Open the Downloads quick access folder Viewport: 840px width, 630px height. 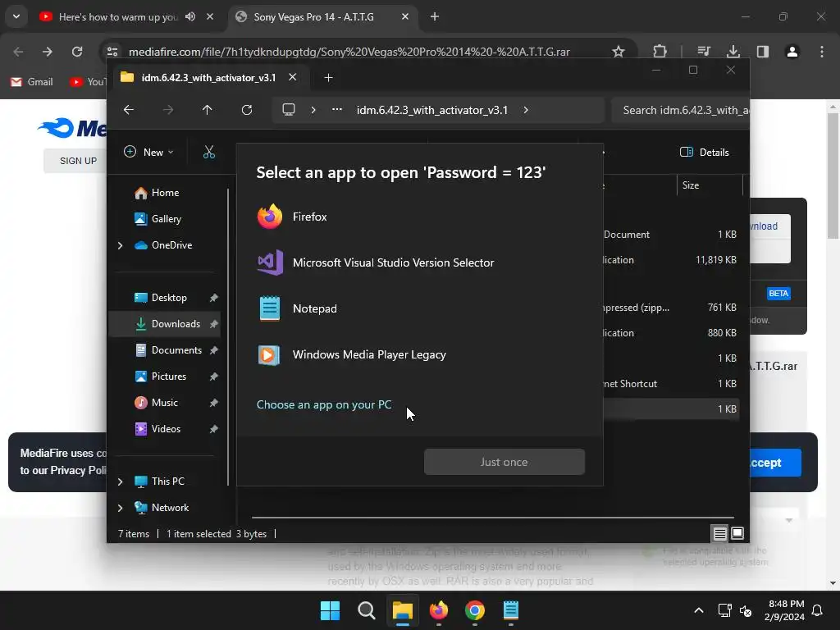pos(167,324)
